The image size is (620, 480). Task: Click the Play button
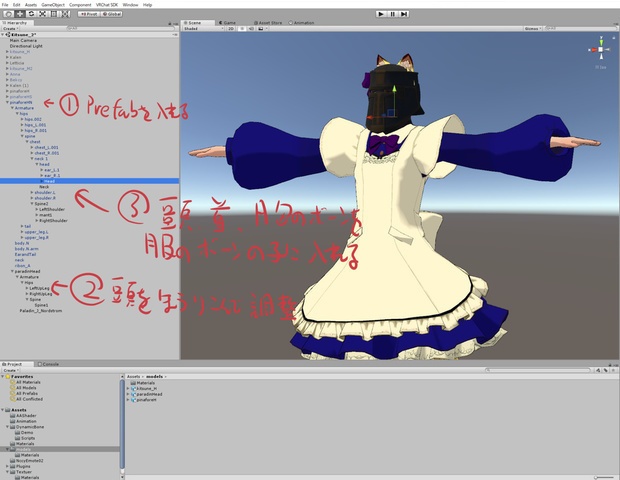[x=381, y=14]
